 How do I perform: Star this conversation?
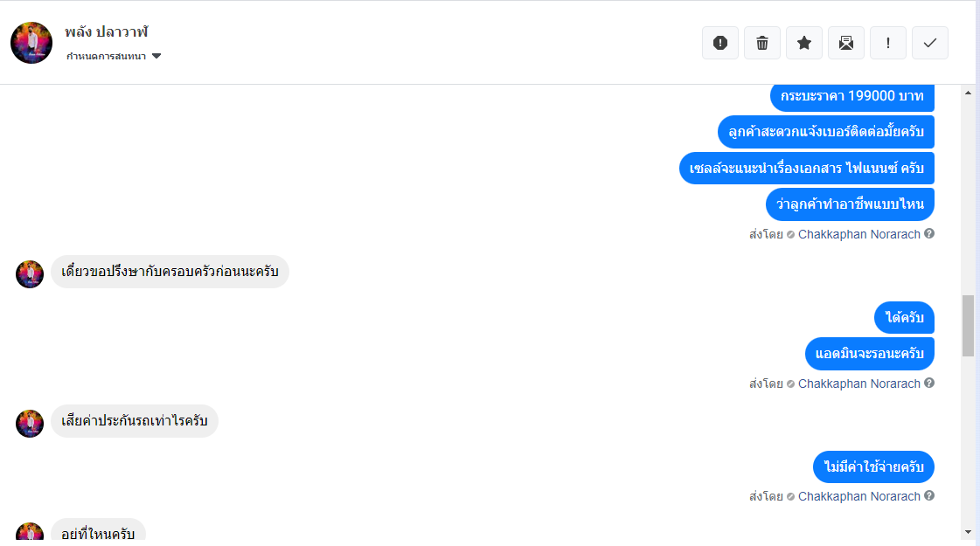click(804, 43)
